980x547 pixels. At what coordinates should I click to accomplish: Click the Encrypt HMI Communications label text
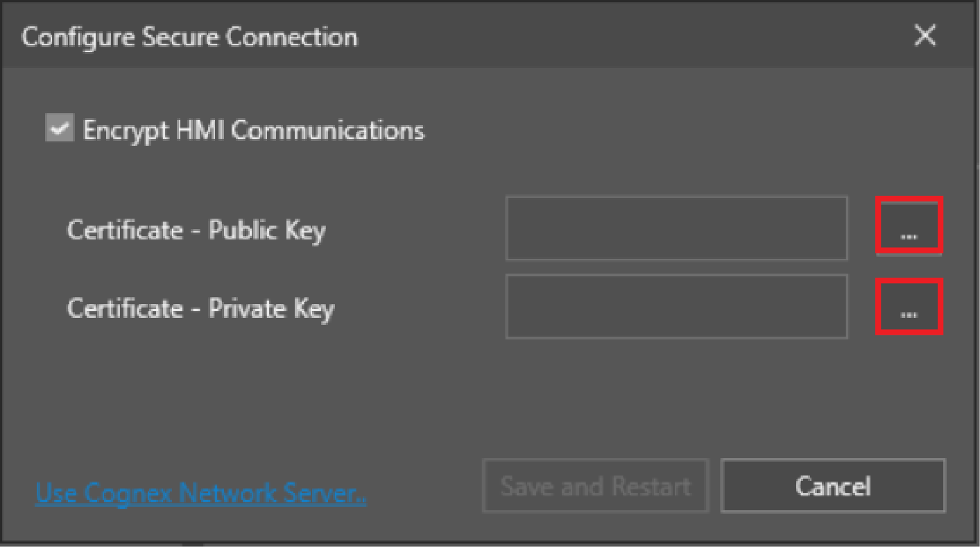click(x=253, y=130)
